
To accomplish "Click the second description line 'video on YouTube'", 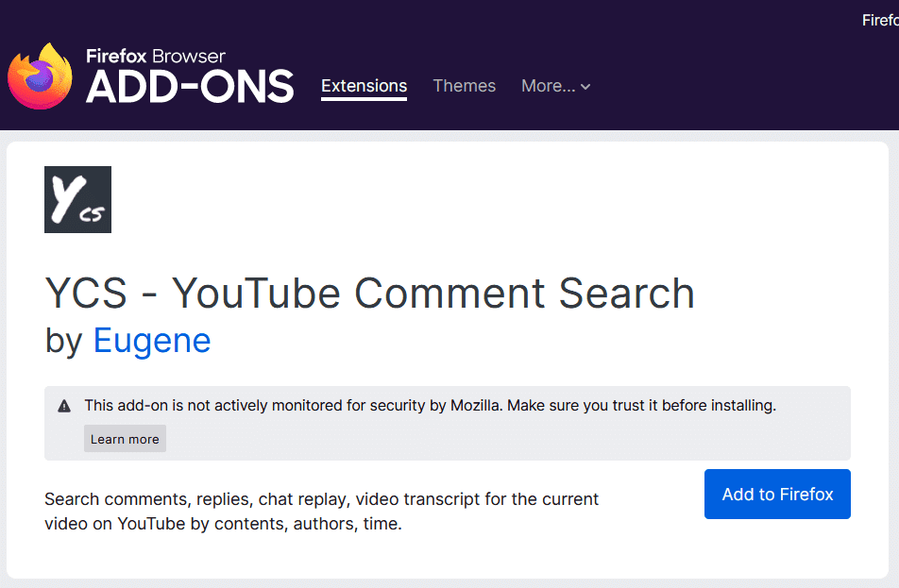I will pos(223,524).
